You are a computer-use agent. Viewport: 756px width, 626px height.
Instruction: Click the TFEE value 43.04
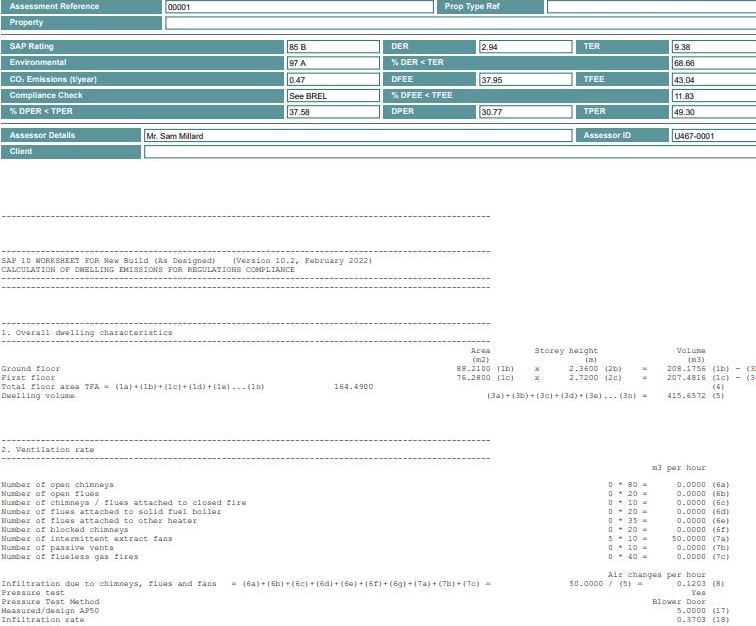714,80
